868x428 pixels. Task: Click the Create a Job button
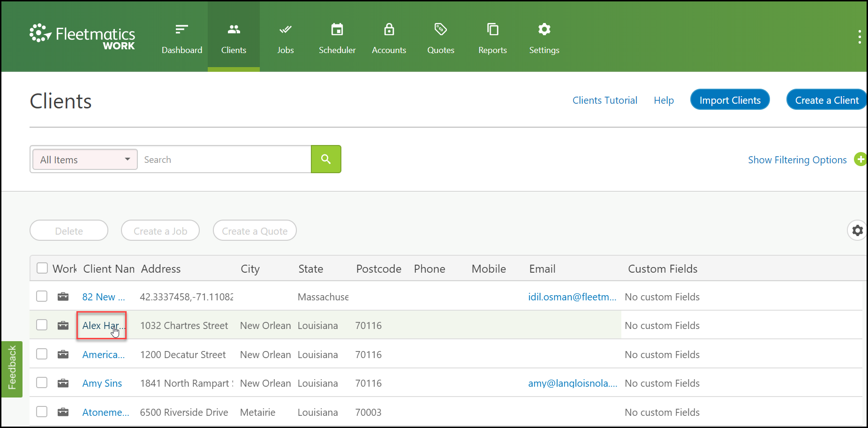click(x=160, y=230)
